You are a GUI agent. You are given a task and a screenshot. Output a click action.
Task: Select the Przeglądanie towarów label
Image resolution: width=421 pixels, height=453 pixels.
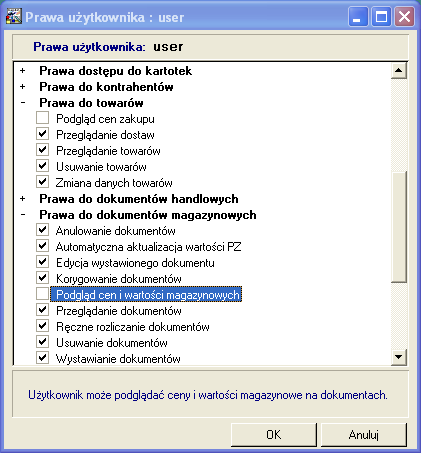(108, 151)
